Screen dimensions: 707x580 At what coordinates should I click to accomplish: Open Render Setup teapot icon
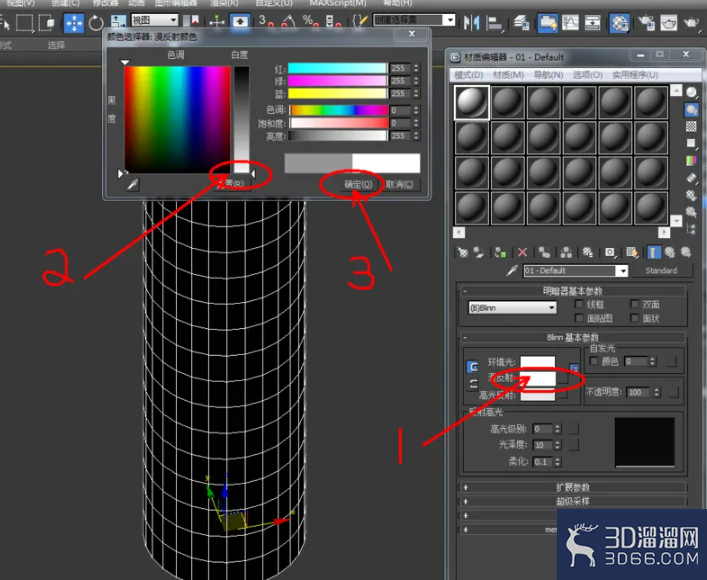click(x=647, y=22)
